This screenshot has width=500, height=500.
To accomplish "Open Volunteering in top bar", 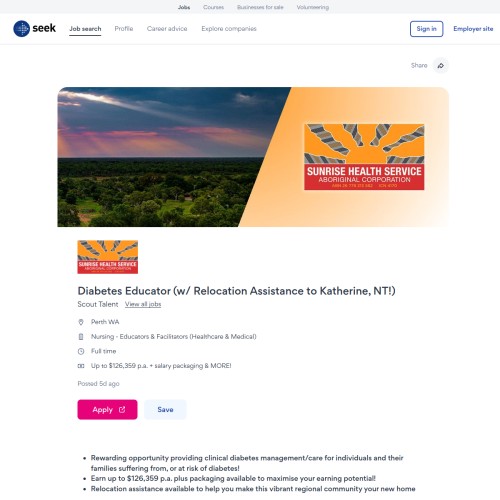I will [x=313, y=7].
